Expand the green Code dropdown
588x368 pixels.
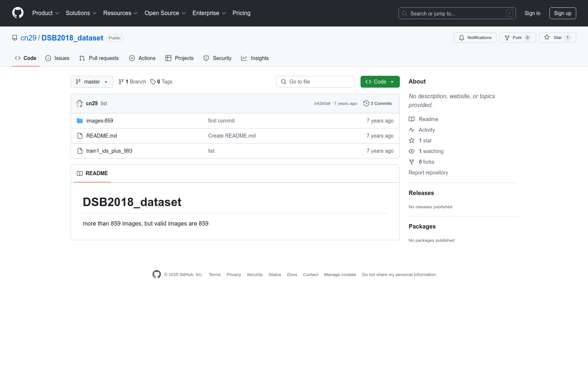(x=380, y=82)
